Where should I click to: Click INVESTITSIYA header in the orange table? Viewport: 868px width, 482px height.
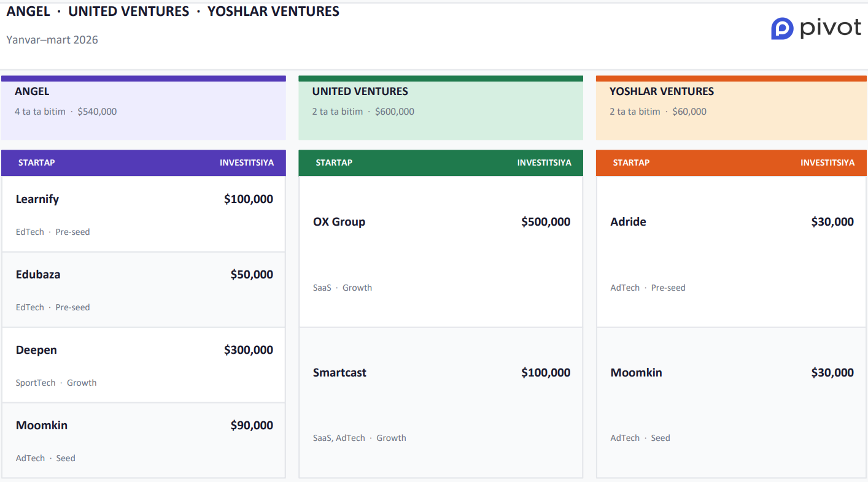pyautogui.click(x=827, y=163)
